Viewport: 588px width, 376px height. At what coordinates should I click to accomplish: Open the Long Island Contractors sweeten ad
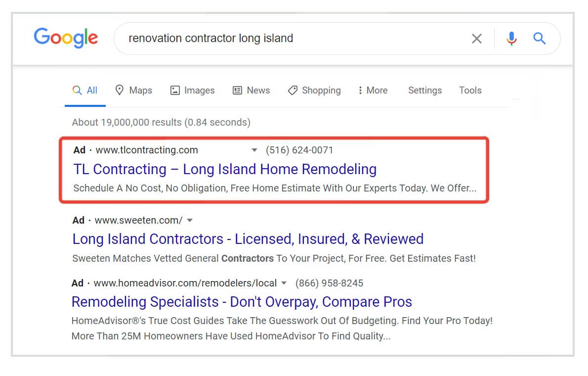(x=248, y=239)
